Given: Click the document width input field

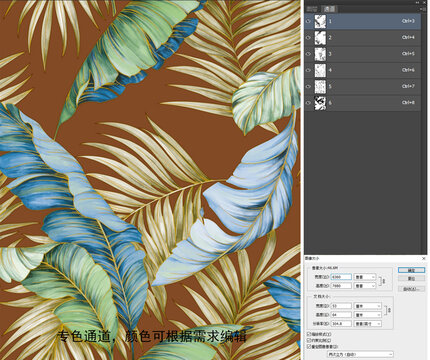Looking at the screenshot, I should point(341,306).
